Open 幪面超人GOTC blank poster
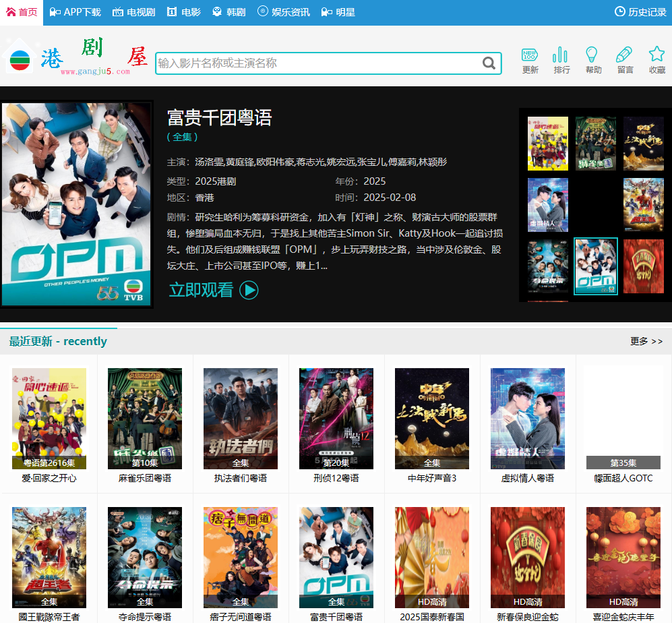Image resolution: width=672 pixels, height=623 pixels. (623, 419)
